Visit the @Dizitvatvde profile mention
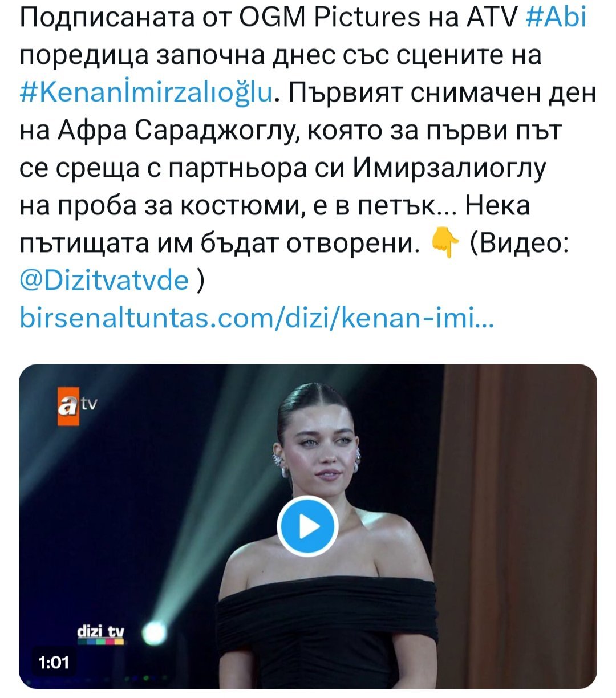The image size is (616, 698). pos(104,280)
